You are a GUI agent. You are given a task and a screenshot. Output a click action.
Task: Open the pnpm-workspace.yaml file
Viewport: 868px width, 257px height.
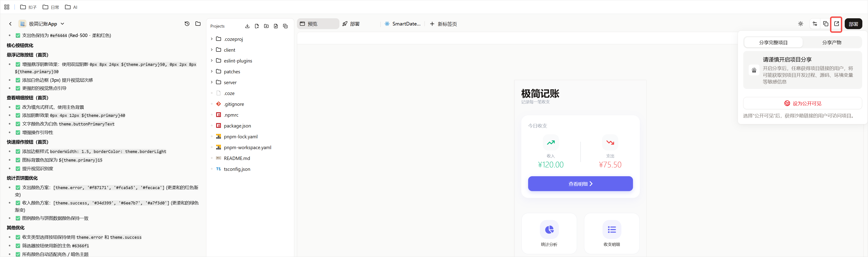[x=247, y=147]
